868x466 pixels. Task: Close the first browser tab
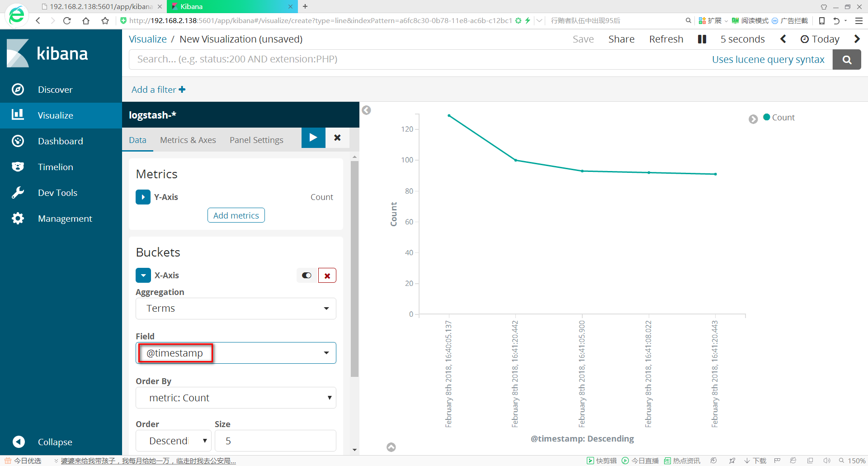point(160,6)
